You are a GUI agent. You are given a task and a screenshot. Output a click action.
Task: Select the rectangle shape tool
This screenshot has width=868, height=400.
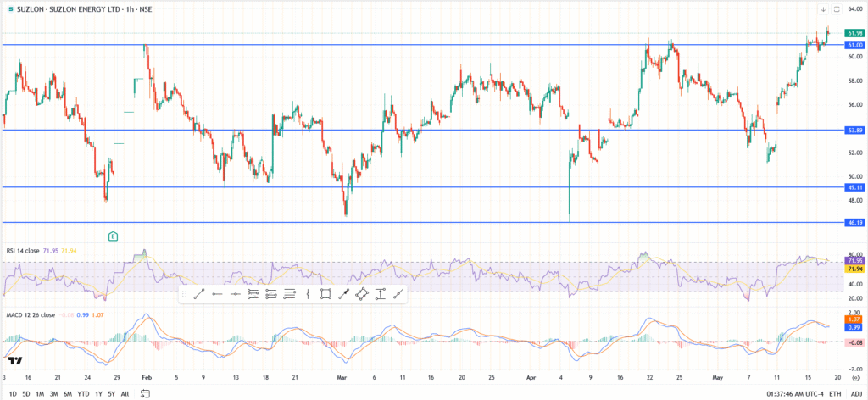pyautogui.click(x=325, y=294)
